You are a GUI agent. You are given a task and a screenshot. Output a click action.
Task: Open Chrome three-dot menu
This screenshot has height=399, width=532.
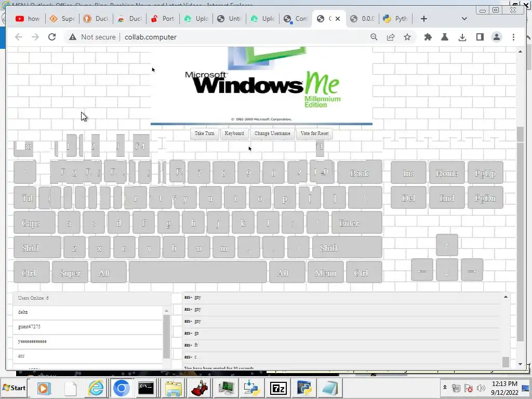[513, 37]
